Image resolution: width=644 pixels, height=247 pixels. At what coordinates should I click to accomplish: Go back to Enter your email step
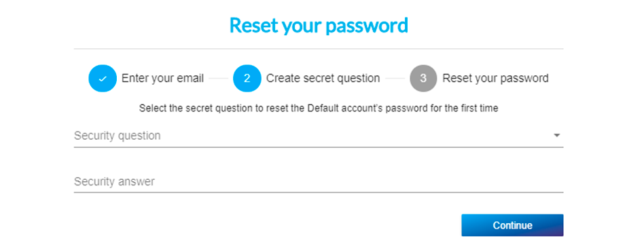(162, 78)
